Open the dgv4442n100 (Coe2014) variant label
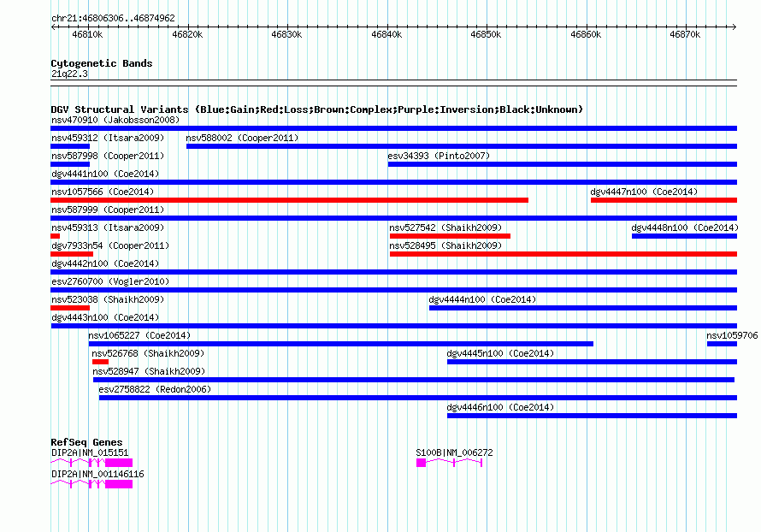The image size is (761, 532). 105,263
